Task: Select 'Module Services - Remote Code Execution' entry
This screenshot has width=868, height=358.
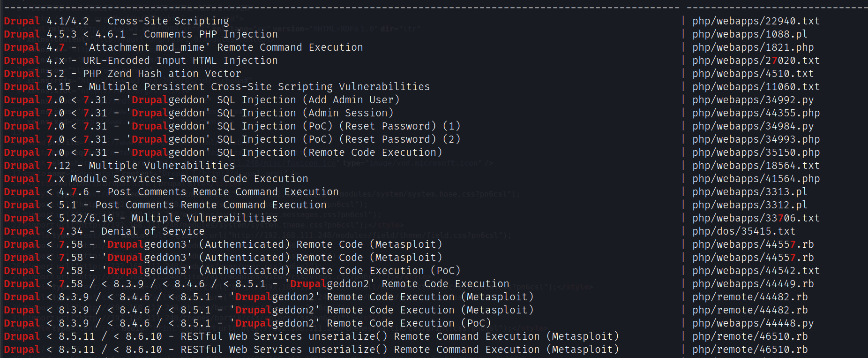Action: 189,179
